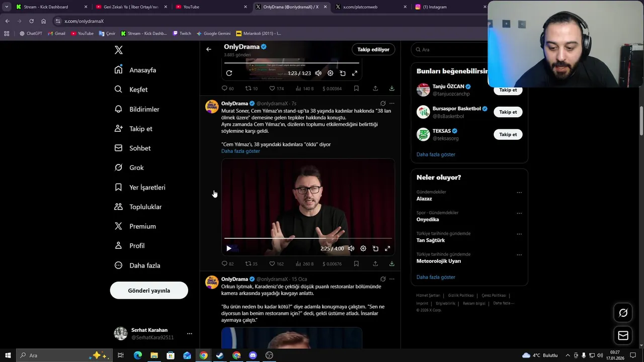Open Steam from the Windows taskbar
The height and width of the screenshot is (362, 644).
220,355
